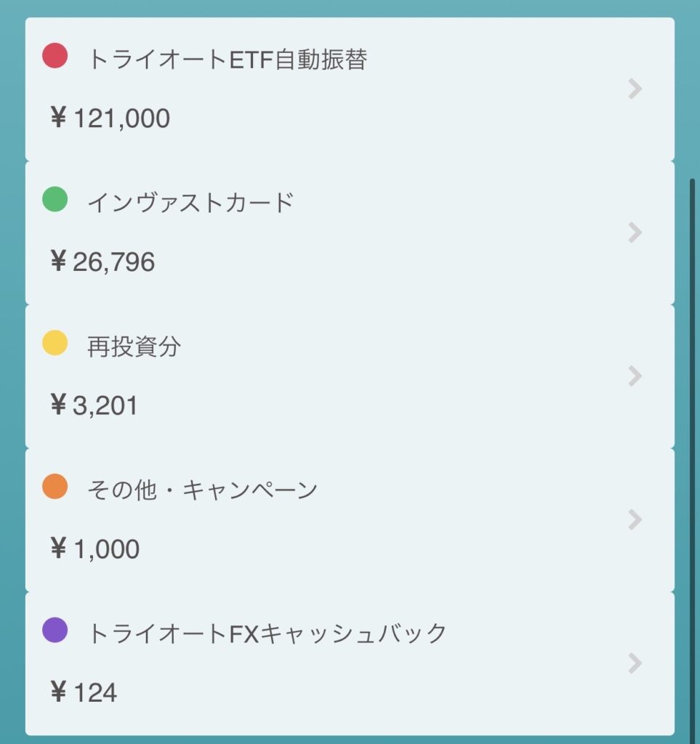Click the orange dot beside その他・キャンペーン
The height and width of the screenshot is (744, 700).
(x=55, y=486)
